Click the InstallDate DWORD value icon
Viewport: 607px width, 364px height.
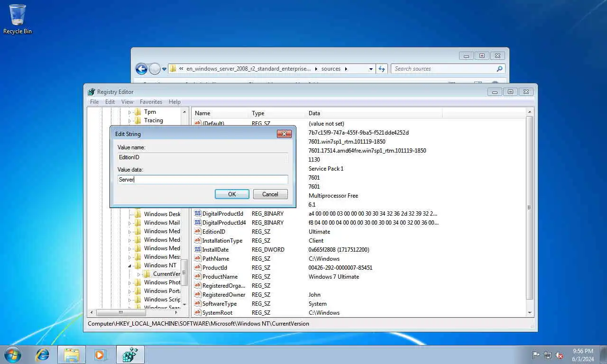pyautogui.click(x=198, y=250)
